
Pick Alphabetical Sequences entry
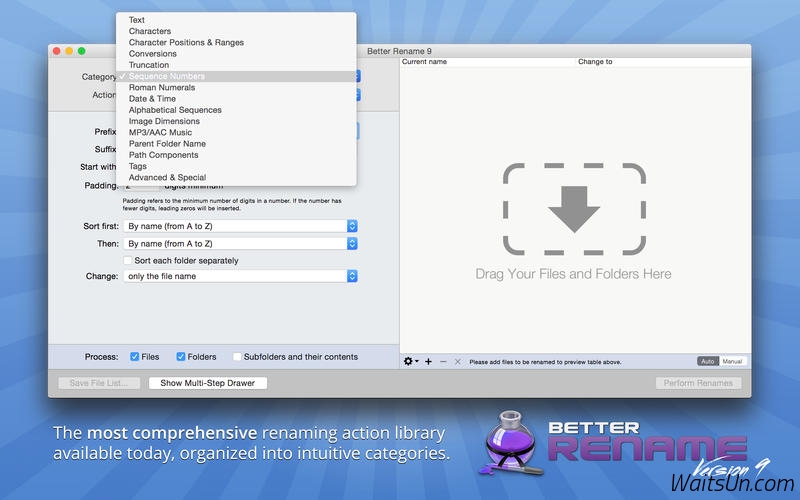coord(236,110)
